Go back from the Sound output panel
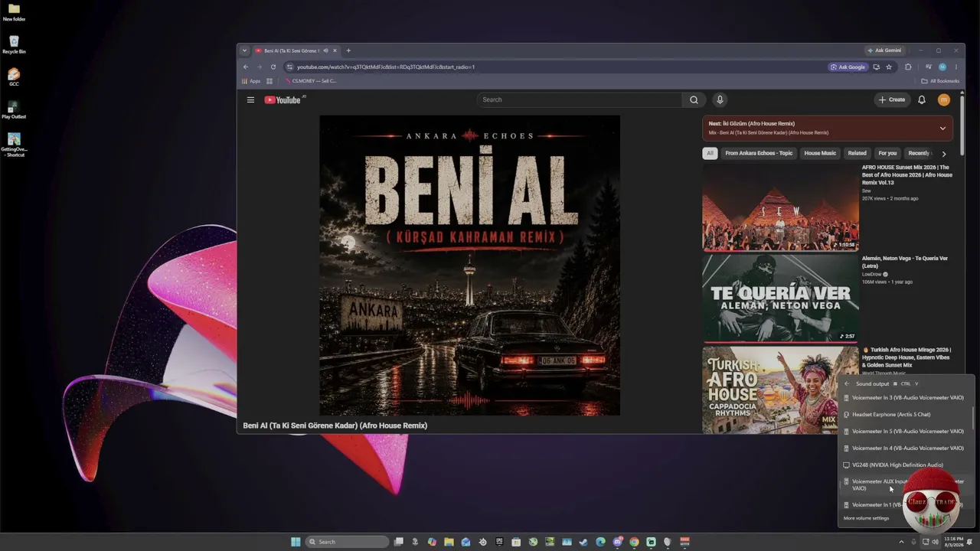Viewport: 980px width, 551px height. (847, 383)
